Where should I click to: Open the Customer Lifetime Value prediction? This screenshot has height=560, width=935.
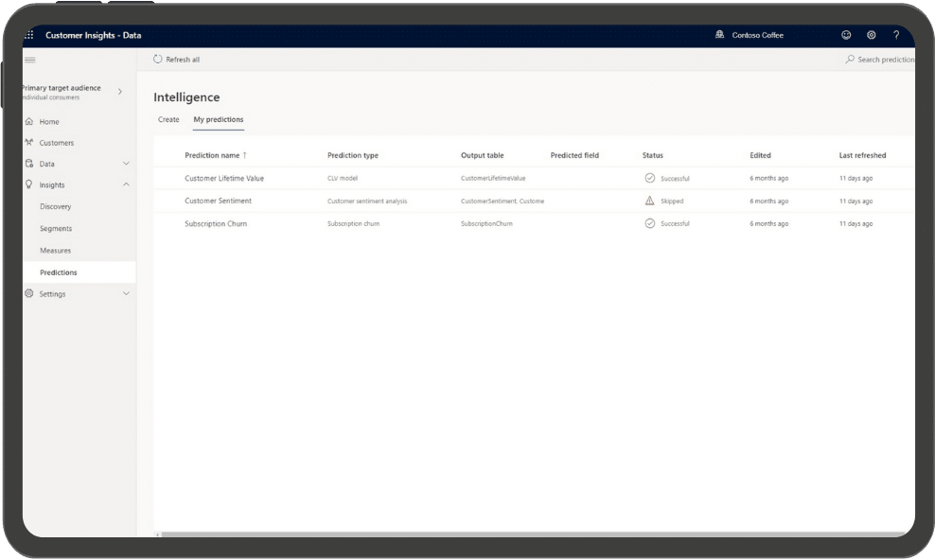224,178
